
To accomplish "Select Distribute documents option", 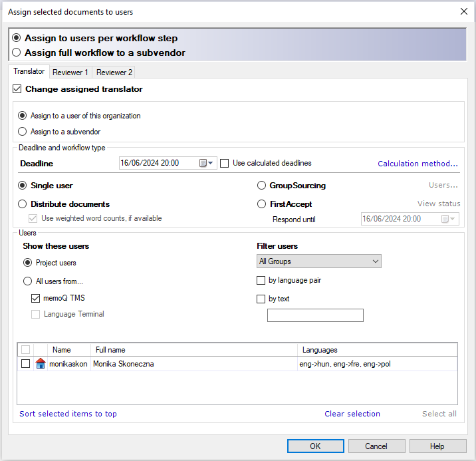I will coord(23,204).
